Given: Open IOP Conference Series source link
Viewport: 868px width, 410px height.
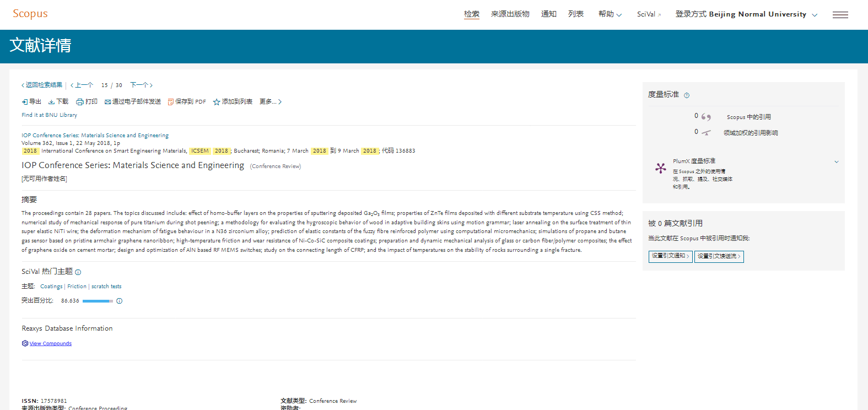Looking at the screenshot, I should (x=95, y=135).
